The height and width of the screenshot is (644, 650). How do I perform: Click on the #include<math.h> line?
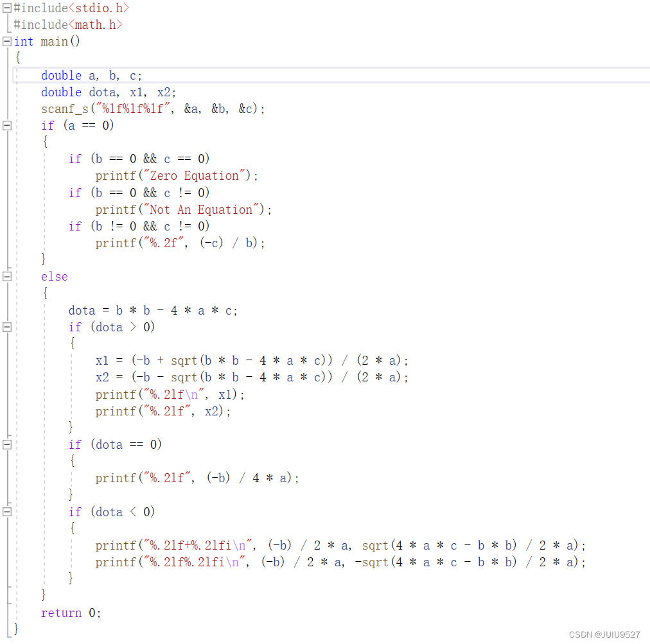coord(68,25)
